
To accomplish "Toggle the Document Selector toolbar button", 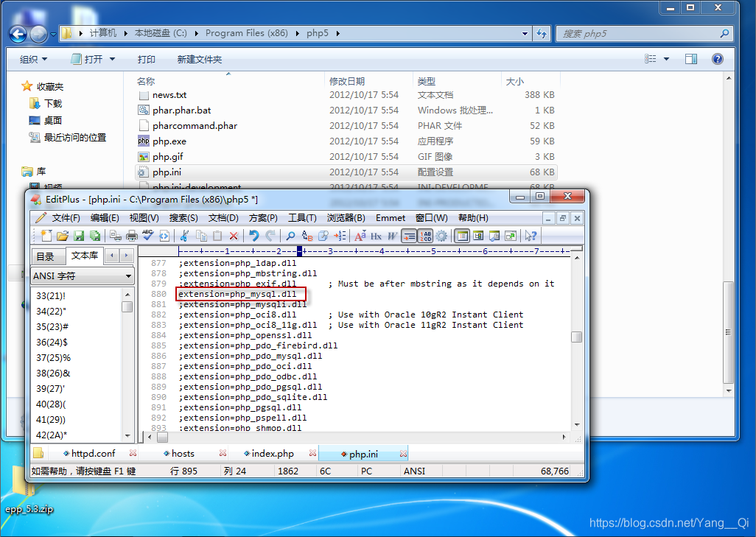I will pyautogui.click(x=478, y=236).
